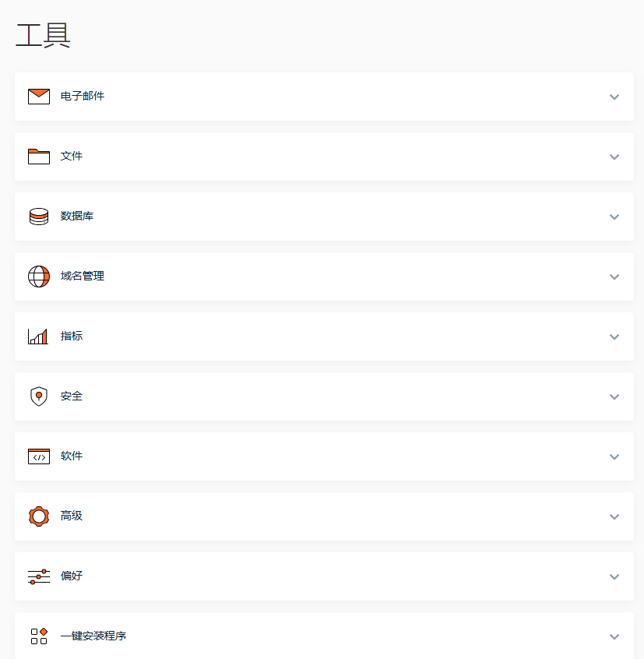The height and width of the screenshot is (659, 644).
Task: Expand the 域名管理 section chevron
Action: tap(614, 277)
